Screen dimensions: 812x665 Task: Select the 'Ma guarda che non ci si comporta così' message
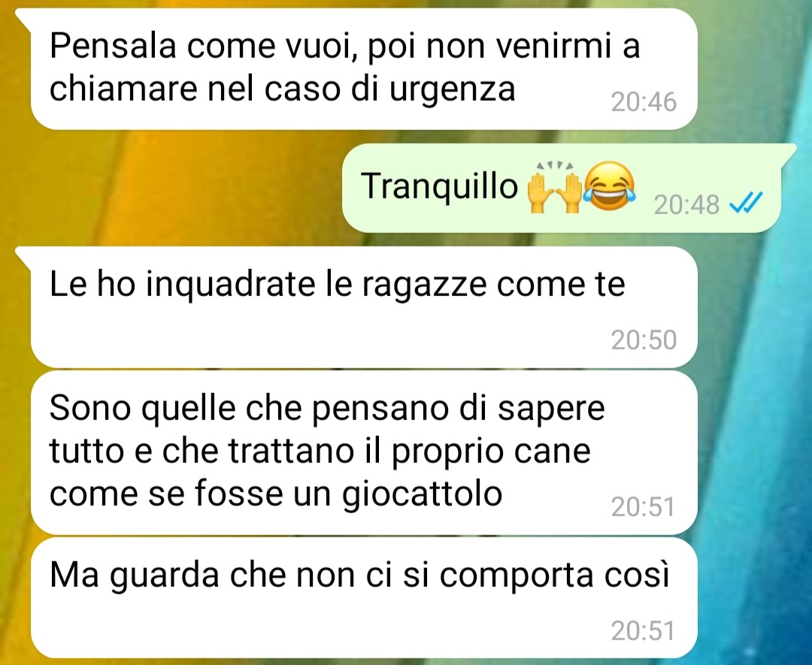364,597
